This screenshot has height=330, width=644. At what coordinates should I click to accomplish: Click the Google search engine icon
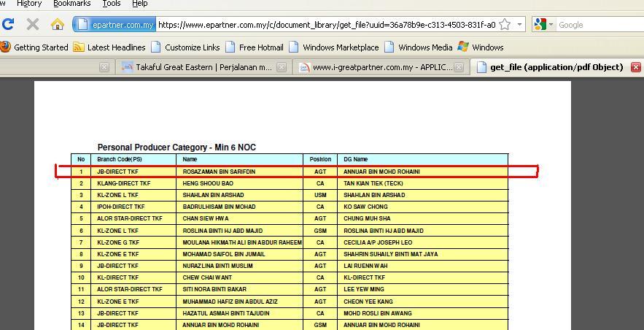(x=540, y=25)
